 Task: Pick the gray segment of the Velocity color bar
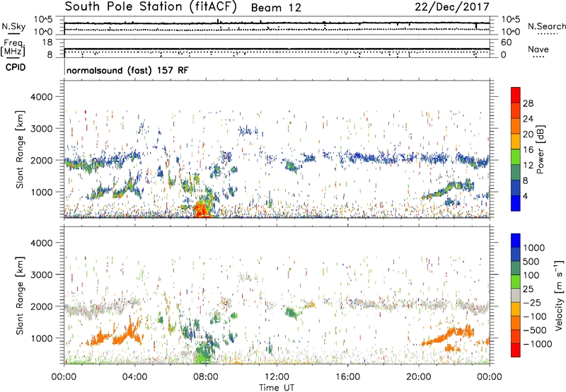click(516, 295)
